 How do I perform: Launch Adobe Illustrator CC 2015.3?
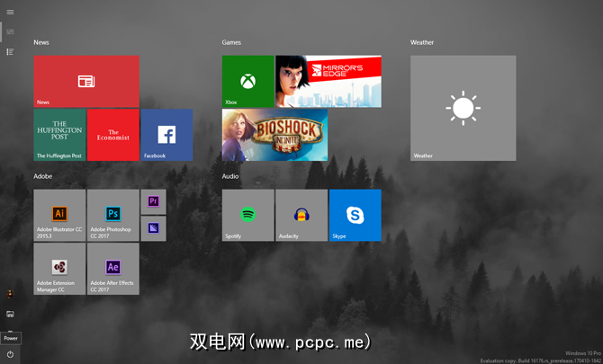[x=59, y=215]
